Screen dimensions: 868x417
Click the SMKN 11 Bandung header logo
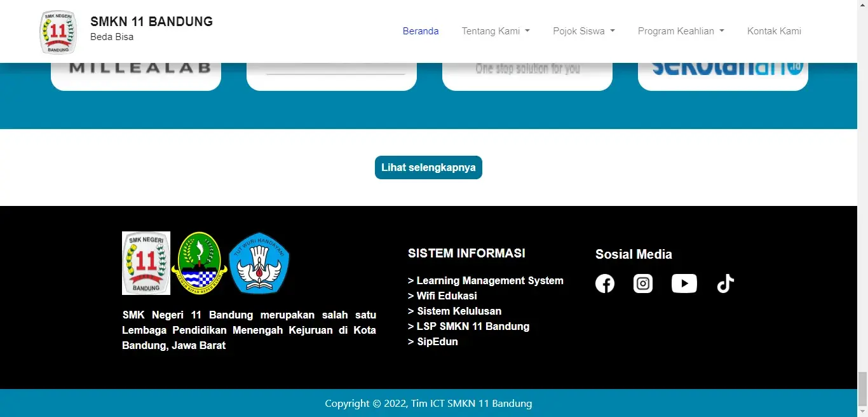click(58, 32)
